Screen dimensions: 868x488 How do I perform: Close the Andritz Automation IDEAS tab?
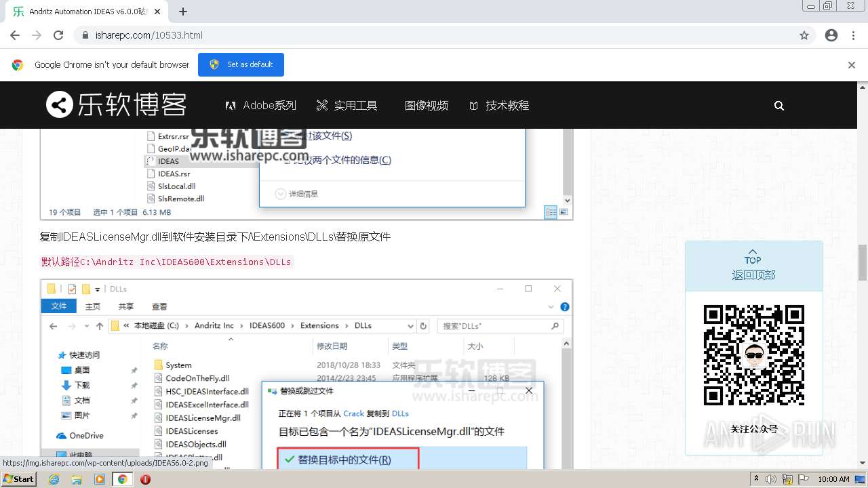pos(157,12)
